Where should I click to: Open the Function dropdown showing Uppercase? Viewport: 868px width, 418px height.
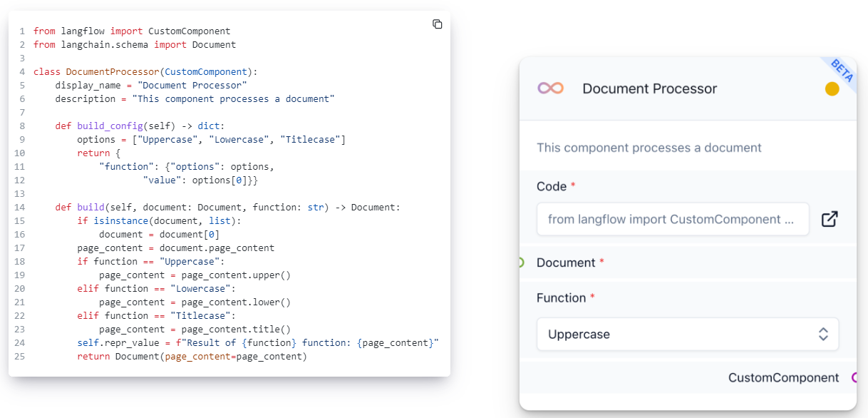click(x=688, y=334)
